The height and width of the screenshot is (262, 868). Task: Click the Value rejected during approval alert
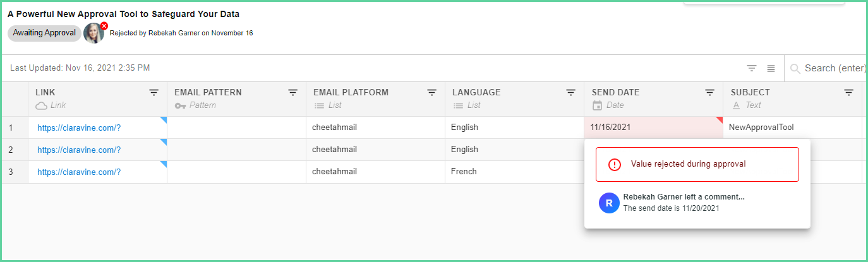pos(697,164)
